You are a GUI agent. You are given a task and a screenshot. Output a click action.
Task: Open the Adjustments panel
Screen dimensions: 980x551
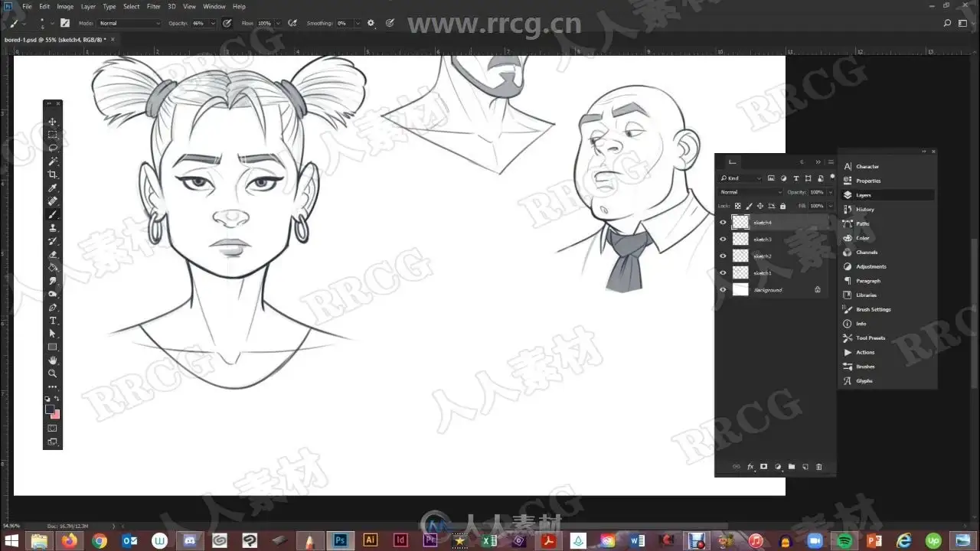pos(871,266)
